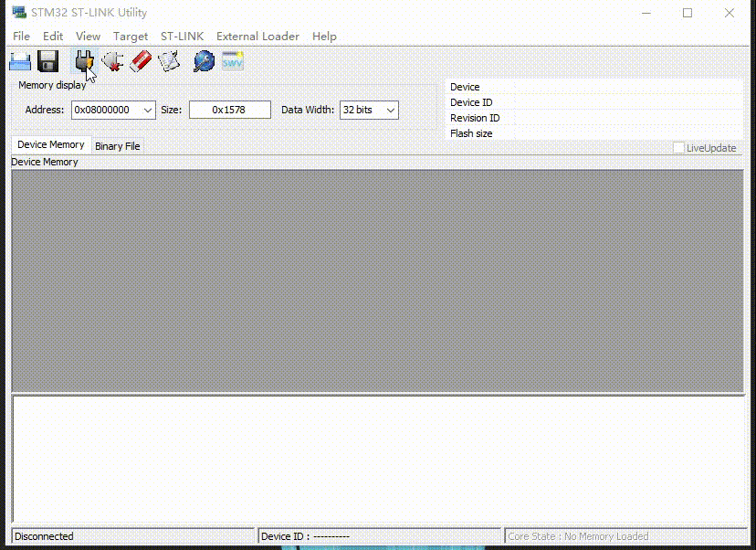Viewport: 756px width, 550px height.
Task: Click the Disconnect from target icon
Action: (112, 61)
